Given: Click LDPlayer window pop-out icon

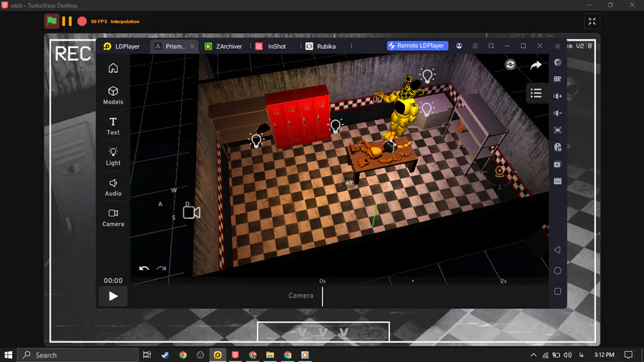Looking at the screenshot, I should pyautogui.click(x=491, y=46).
